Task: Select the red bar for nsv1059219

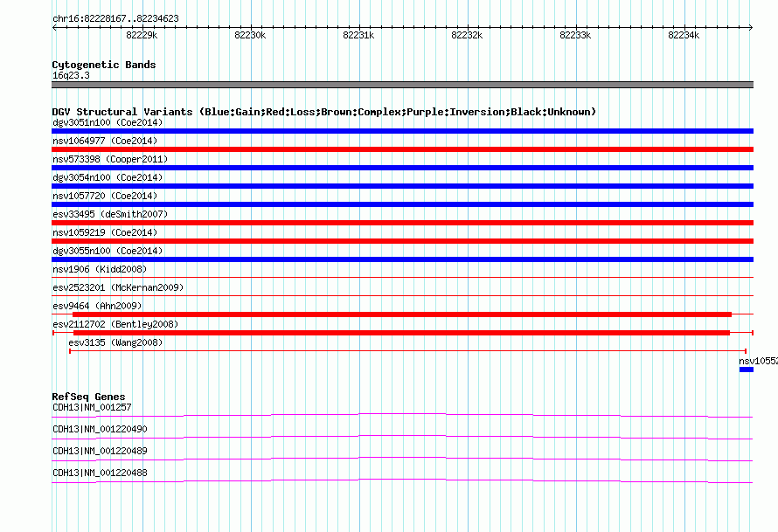Action: tap(402, 241)
